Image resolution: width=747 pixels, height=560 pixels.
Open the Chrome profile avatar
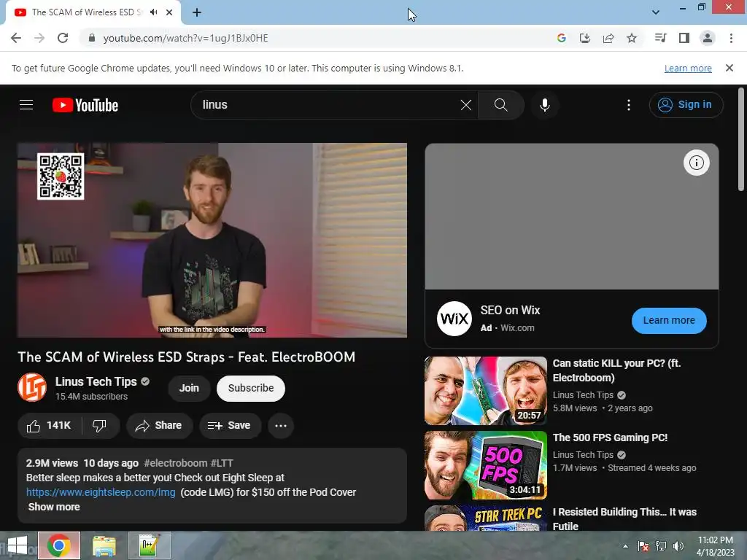708,38
